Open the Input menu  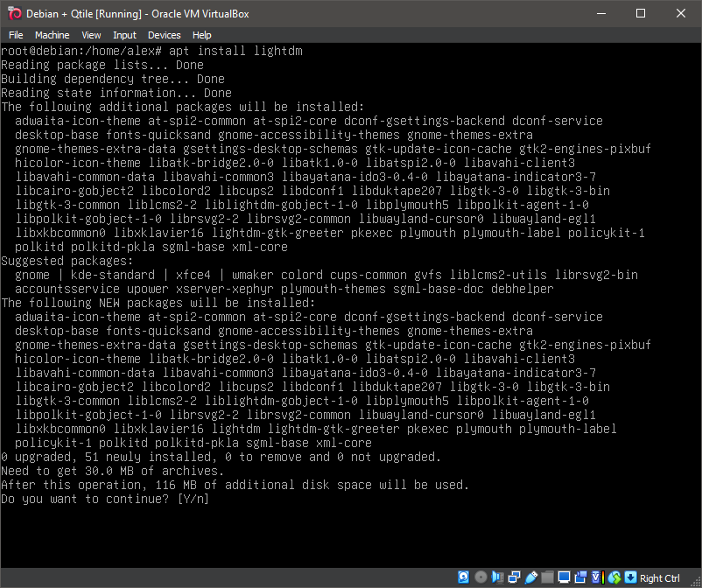click(123, 35)
